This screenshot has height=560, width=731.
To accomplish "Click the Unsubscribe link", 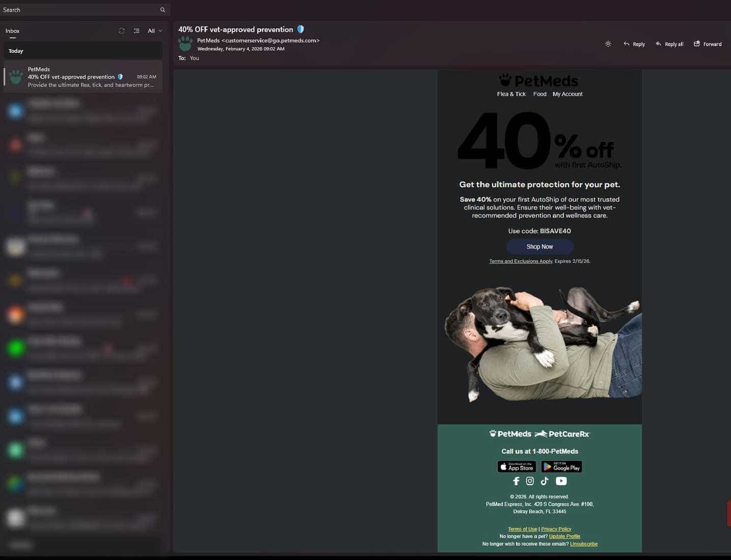I will 584,544.
